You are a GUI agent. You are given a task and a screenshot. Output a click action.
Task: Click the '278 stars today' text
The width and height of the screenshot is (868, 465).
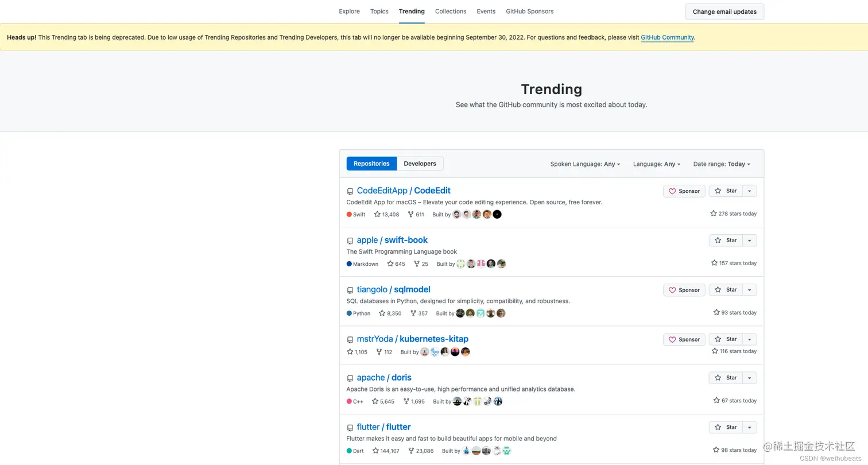[x=734, y=214]
